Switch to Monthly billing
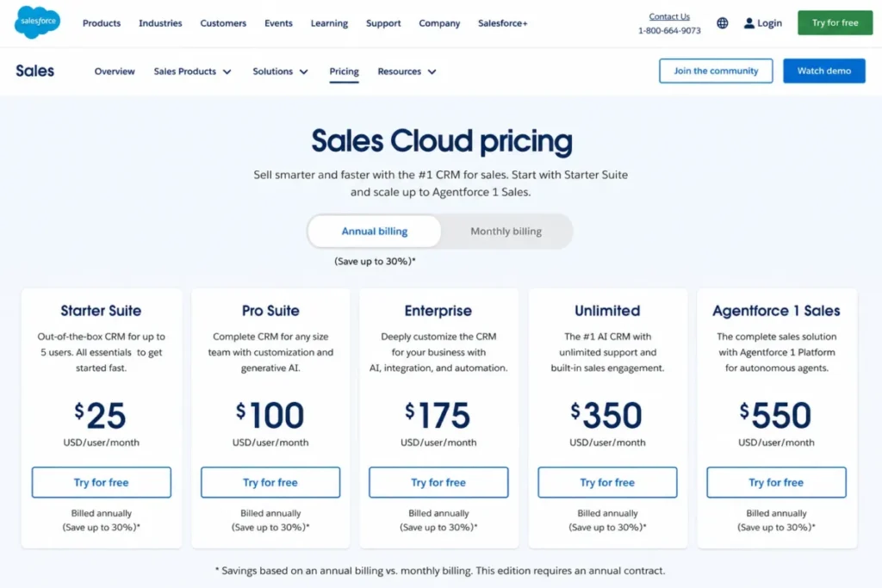 (506, 231)
